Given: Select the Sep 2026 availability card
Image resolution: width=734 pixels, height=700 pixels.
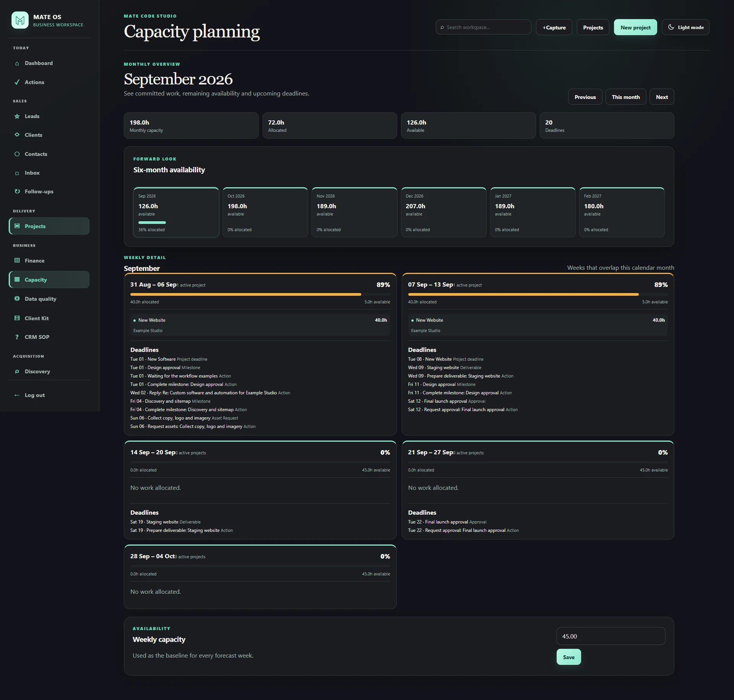Looking at the screenshot, I should coord(176,212).
